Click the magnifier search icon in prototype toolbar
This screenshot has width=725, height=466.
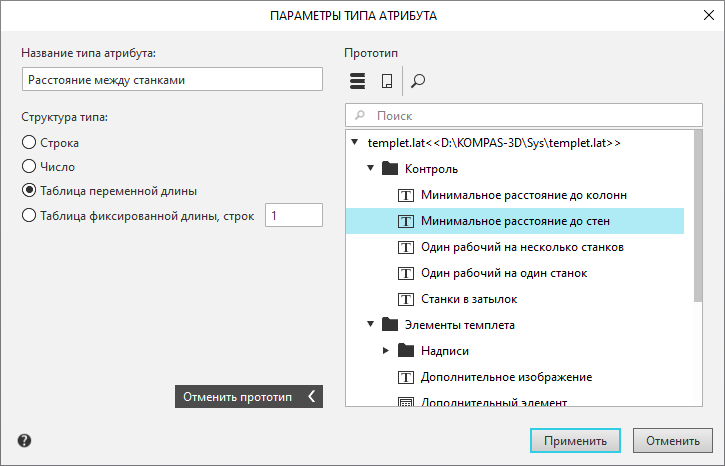click(x=418, y=81)
